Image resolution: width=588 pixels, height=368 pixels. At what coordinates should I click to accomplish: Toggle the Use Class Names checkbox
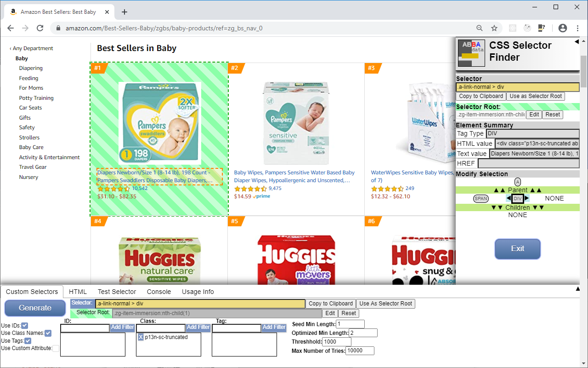click(48, 333)
